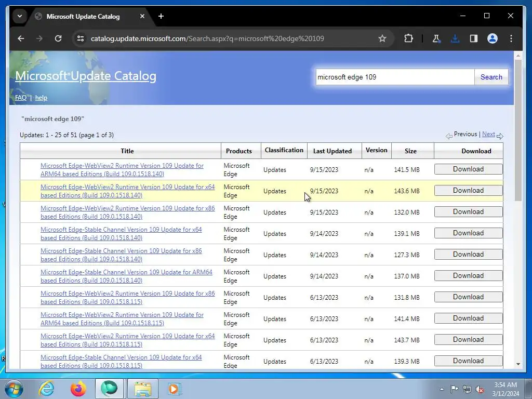Download the 137.0 MB update
The image size is (532, 399).
[468, 275]
